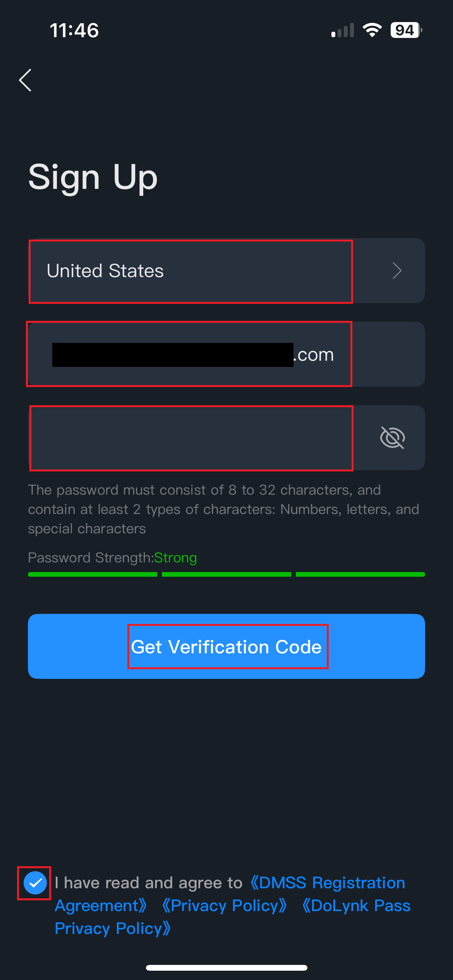Focus the email address input field
The width and height of the screenshot is (453, 980).
(189, 354)
